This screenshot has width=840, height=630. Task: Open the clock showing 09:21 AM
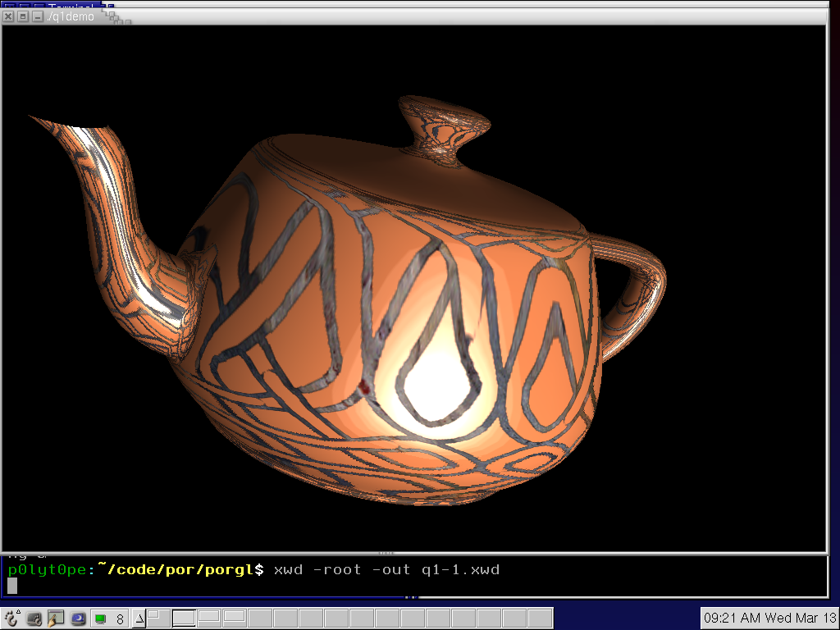(769, 618)
